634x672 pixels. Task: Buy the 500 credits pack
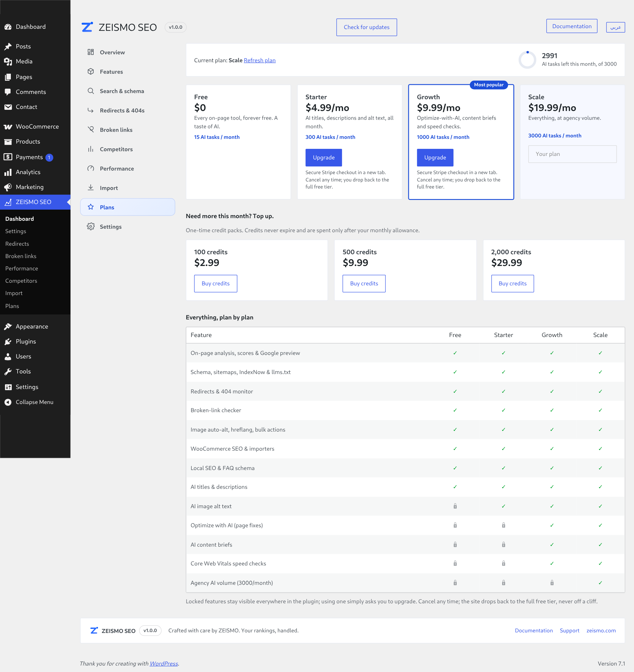pyautogui.click(x=364, y=284)
